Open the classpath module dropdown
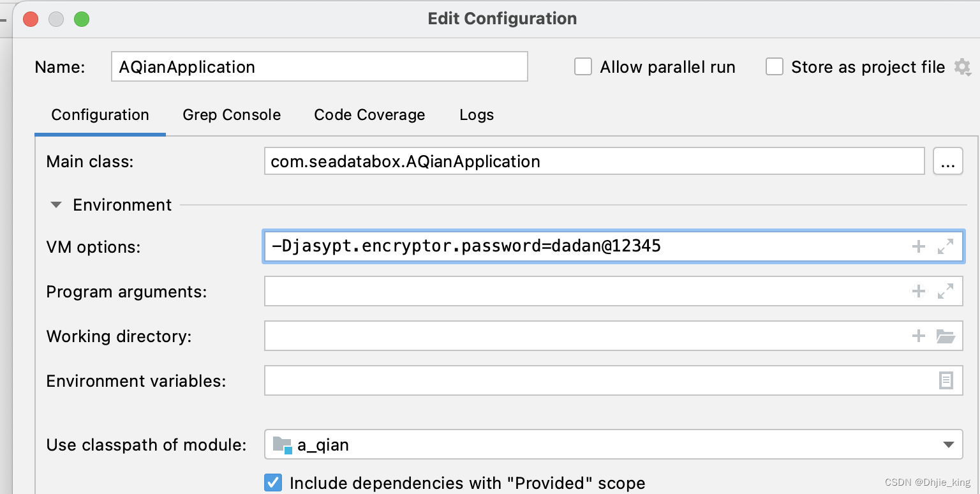Image resolution: width=980 pixels, height=494 pixels. 948,445
